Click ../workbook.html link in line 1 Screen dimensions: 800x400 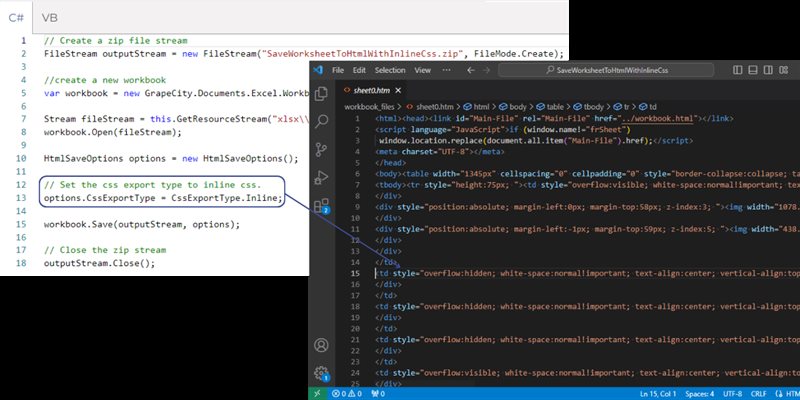pyautogui.click(x=655, y=118)
